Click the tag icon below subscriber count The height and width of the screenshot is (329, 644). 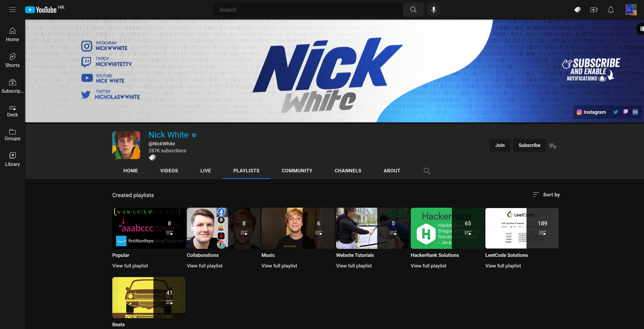152,158
